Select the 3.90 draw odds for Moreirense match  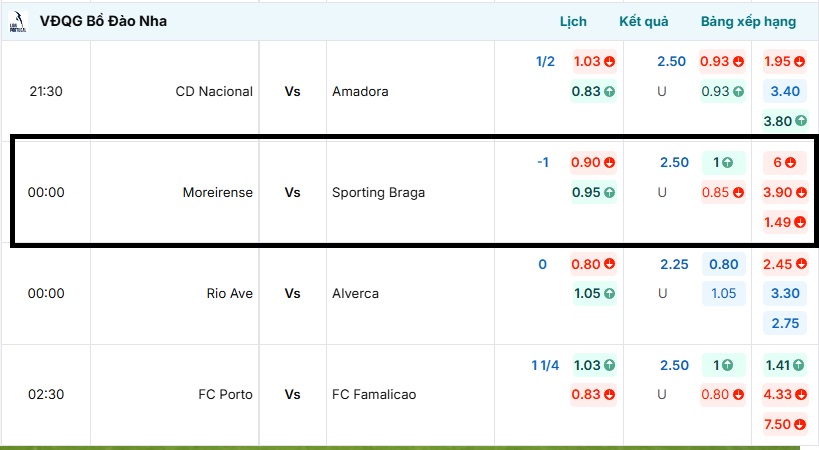(x=785, y=192)
